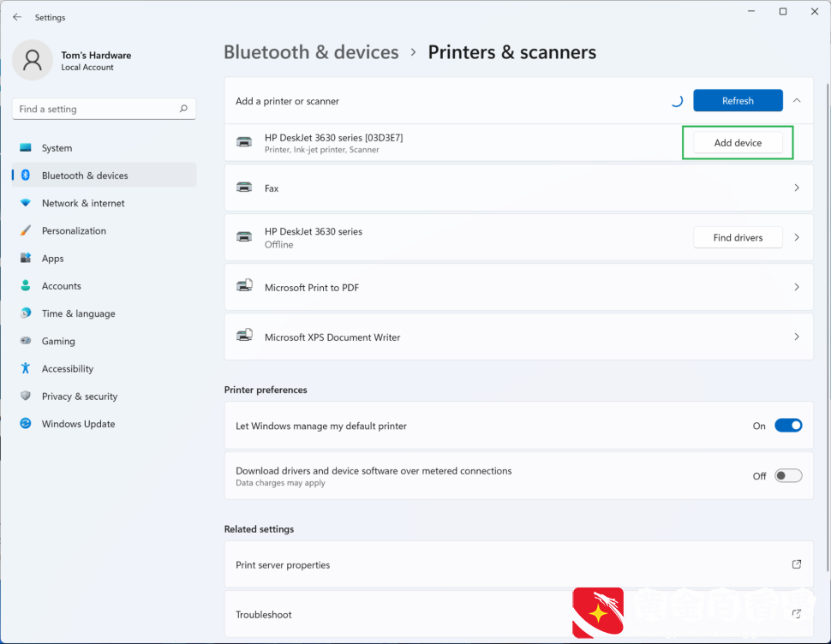Click the Personalization paintbrush icon
The height and width of the screenshot is (644, 831).
26,230
